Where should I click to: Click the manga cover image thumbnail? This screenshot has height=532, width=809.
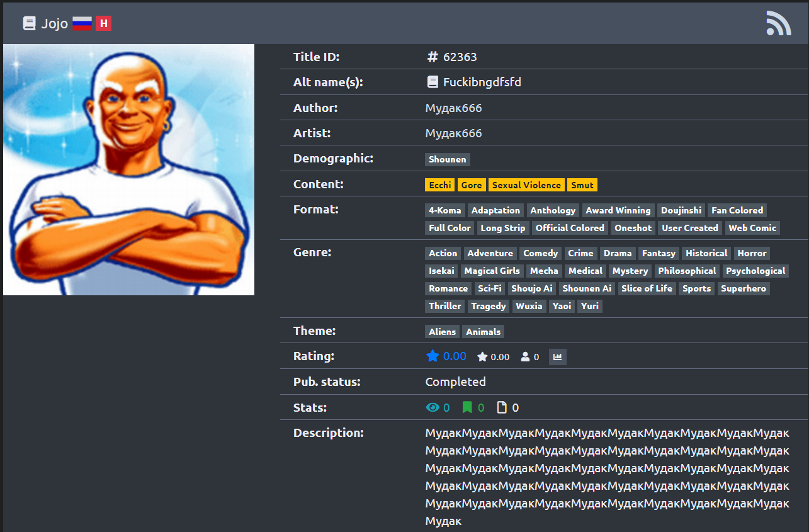pyautogui.click(x=128, y=169)
